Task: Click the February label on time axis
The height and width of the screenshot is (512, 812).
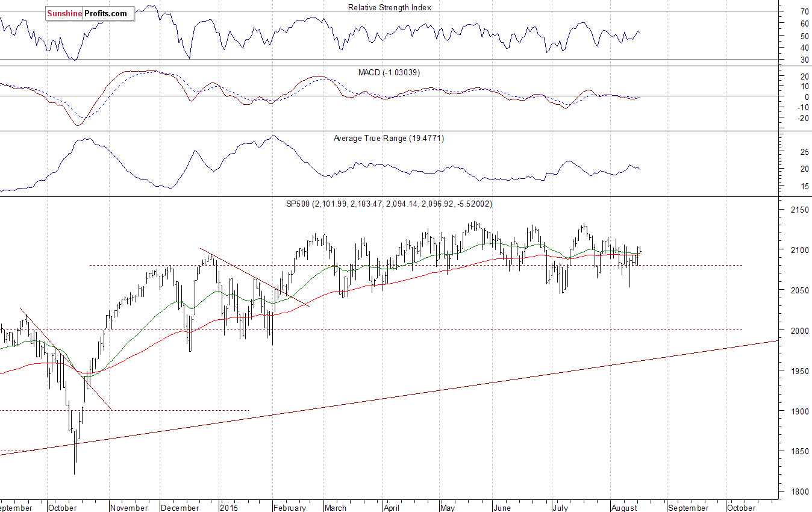Action: click(x=290, y=508)
